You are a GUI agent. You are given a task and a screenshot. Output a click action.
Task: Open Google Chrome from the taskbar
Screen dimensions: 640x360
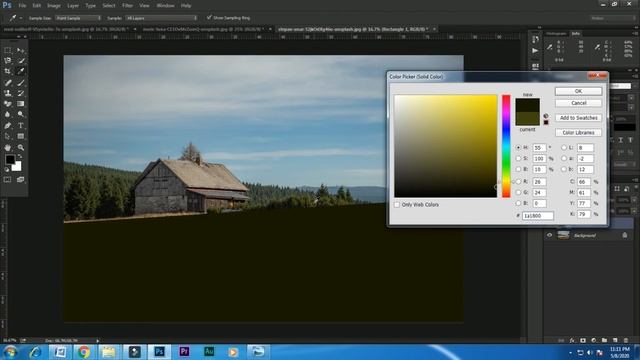(84, 351)
